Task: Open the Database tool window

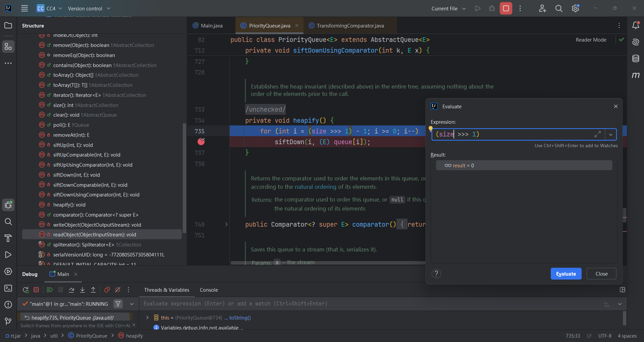Action: 636,59
